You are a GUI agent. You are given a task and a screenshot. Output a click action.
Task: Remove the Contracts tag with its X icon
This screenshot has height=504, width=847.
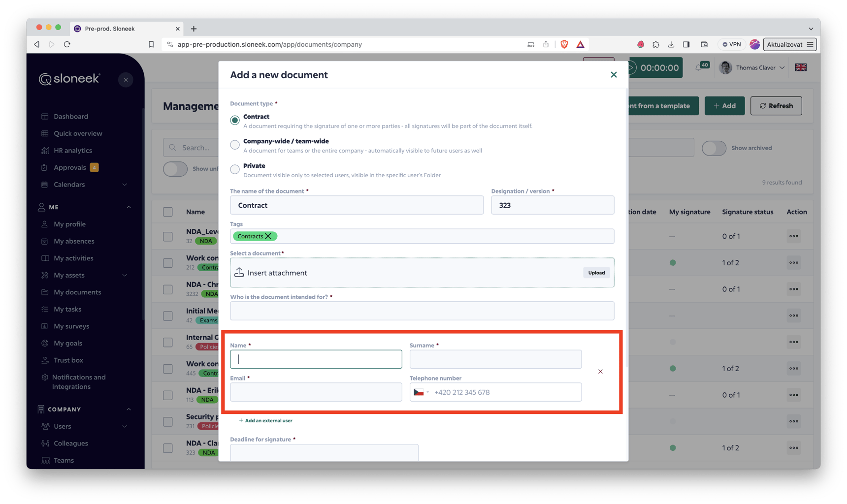(x=268, y=236)
